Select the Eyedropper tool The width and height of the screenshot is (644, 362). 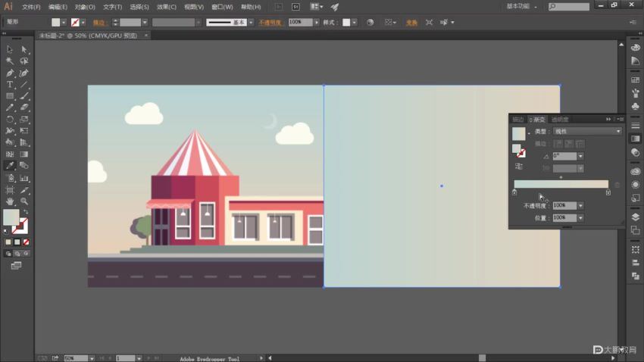pos(10,165)
